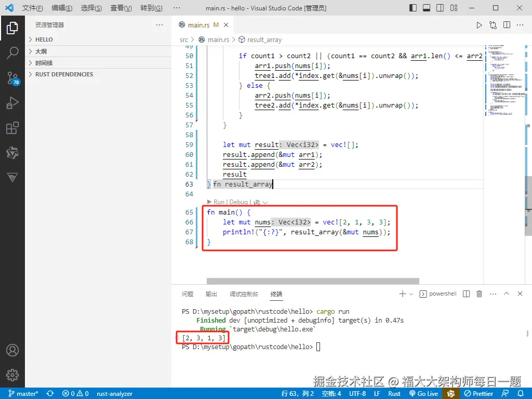
Task: Open changes compare icon in editor toolbar
Action: tap(493, 25)
